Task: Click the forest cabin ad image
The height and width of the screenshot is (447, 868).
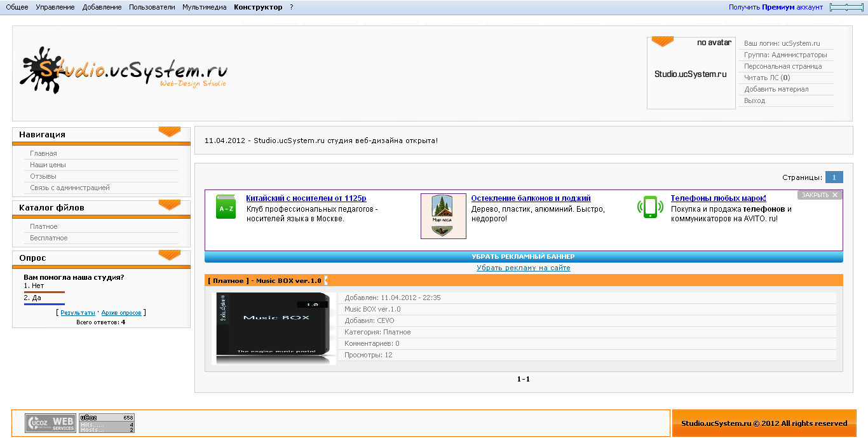Action: [443, 216]
